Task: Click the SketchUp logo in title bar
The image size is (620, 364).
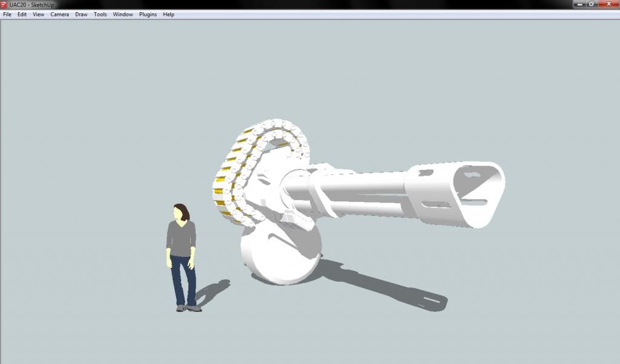Action: pos(4,5)
